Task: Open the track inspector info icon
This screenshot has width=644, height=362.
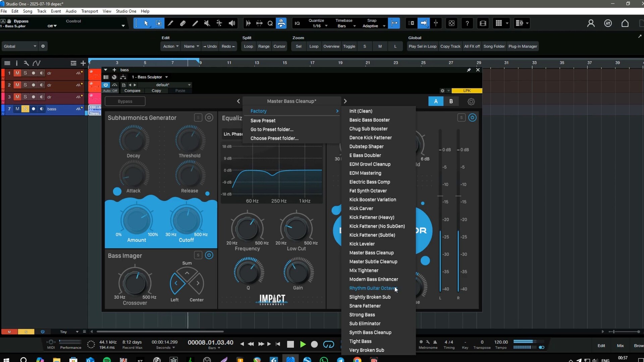Action: pyautogui.click(x=16, y=63)
